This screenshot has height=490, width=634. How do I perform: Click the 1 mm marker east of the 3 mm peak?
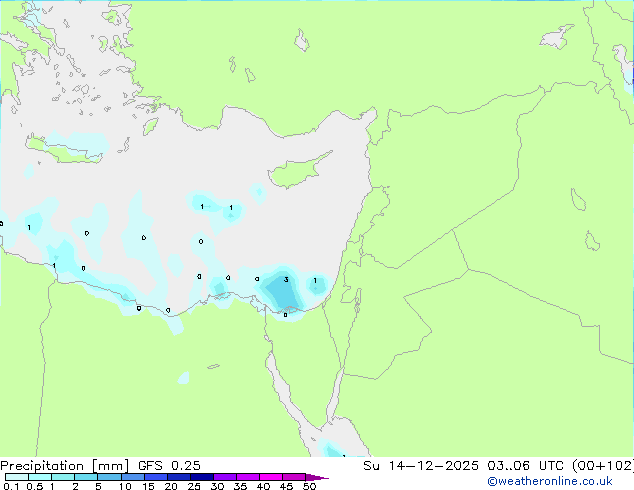(x=315, y=281)
